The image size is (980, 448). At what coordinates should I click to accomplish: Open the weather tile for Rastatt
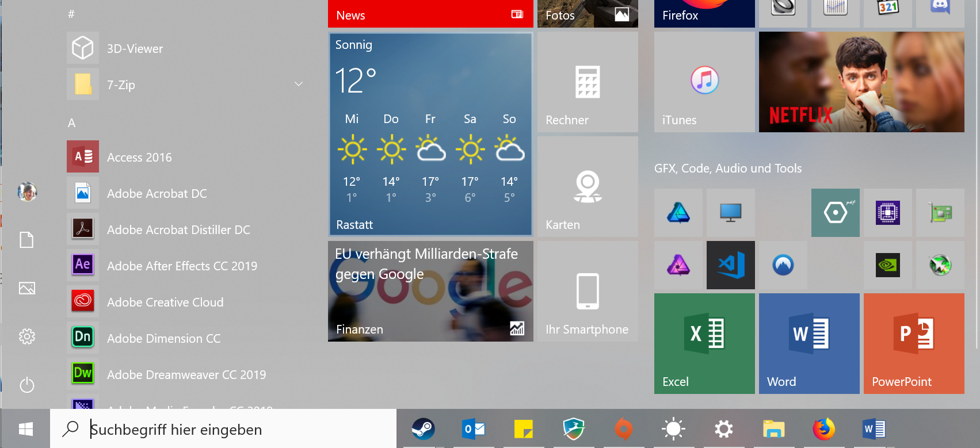click(430, 134)
